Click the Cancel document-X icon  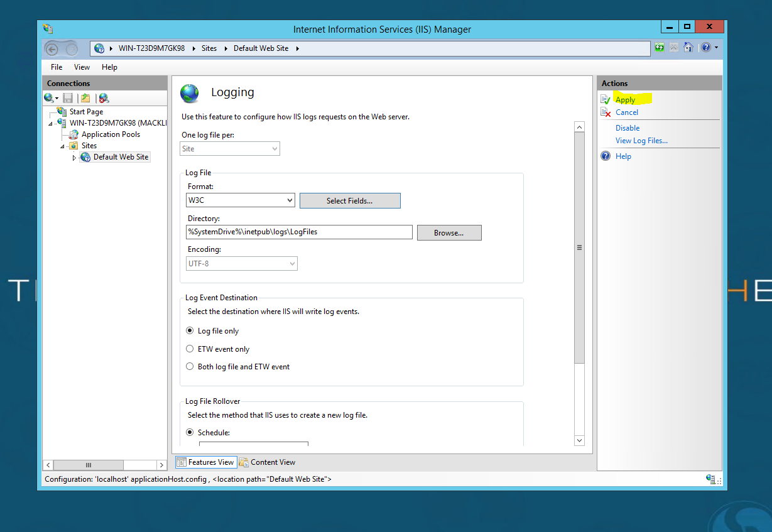pos(606,112)
